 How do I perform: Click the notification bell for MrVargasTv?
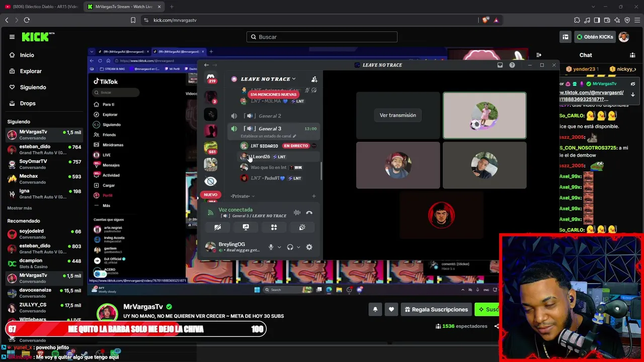click(x=375, y=309)
